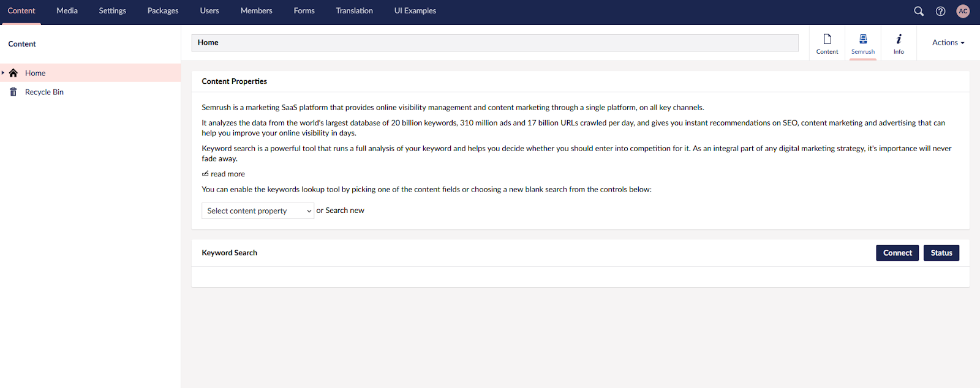Click the Home node name field

pyautogui.click(x=495, y=43)
